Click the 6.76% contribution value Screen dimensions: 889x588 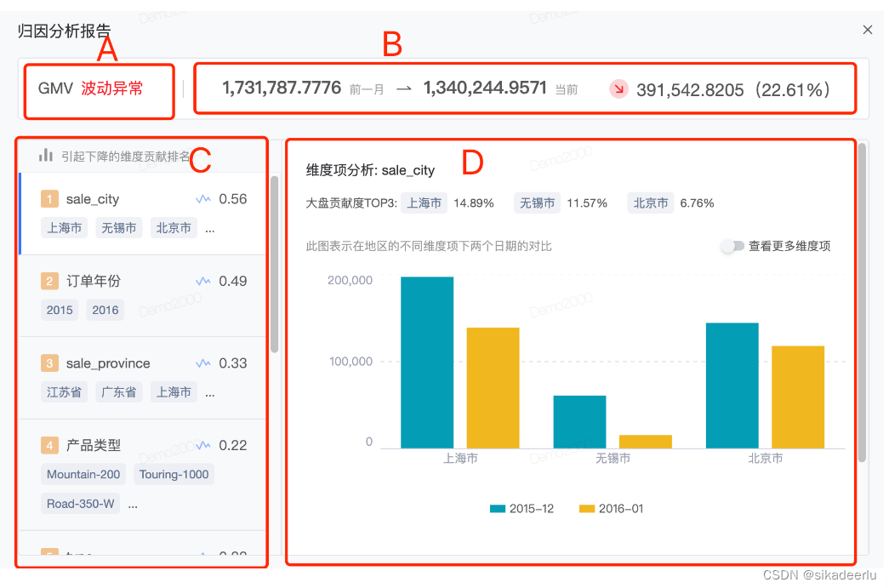[697, 203]
